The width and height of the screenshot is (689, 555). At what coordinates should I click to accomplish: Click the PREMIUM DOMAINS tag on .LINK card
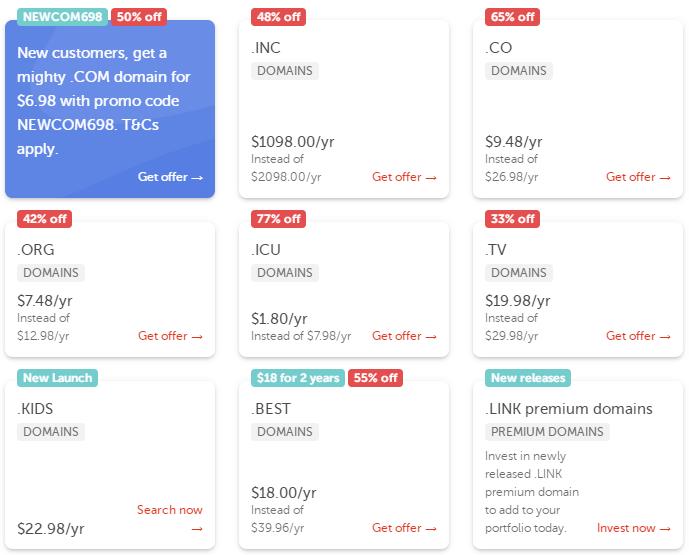(547, 432)
